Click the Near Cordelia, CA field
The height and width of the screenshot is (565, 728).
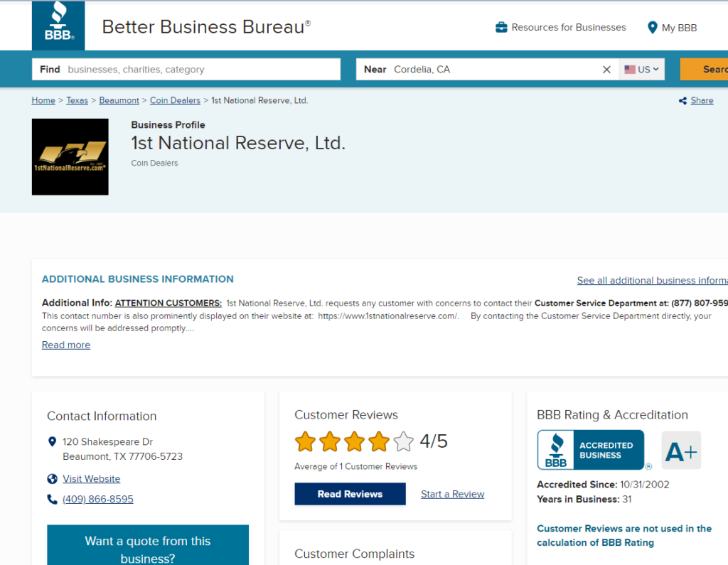point(486,69)
